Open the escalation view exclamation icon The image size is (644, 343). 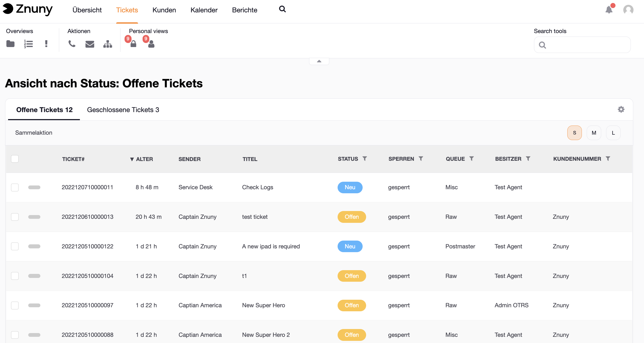point(46,44)
